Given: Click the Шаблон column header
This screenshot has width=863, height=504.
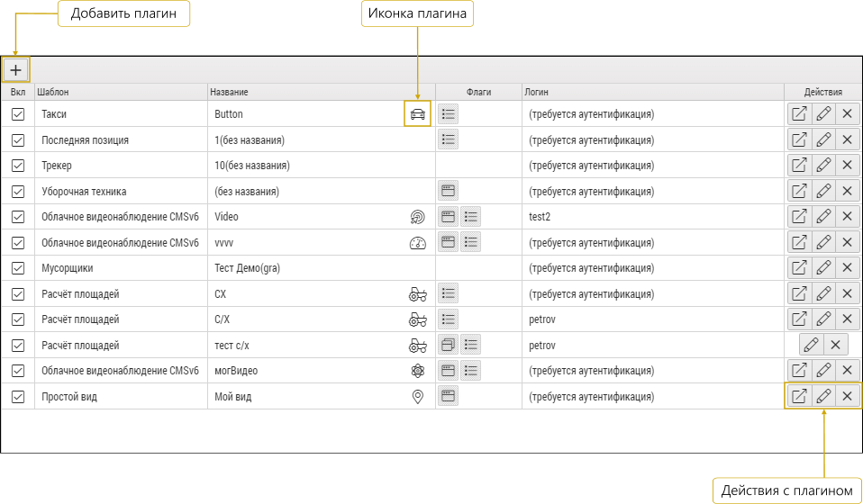Looking at the screenshot, I should click(121, 93).
